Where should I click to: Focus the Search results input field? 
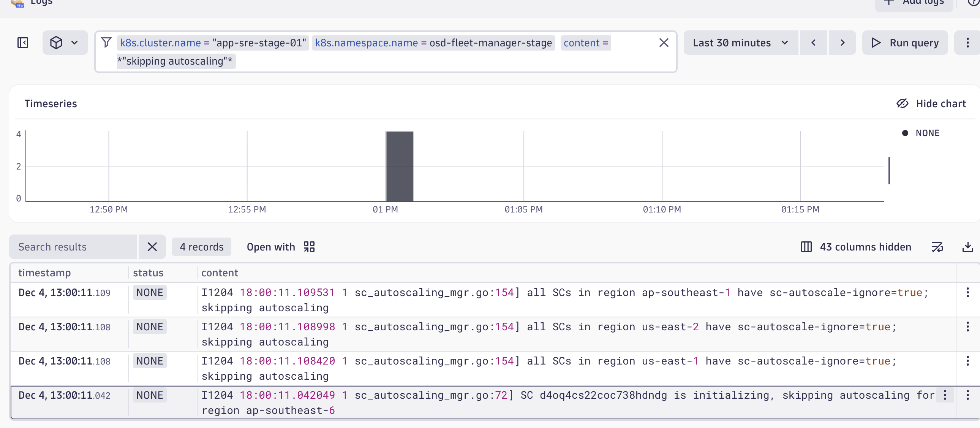pyautogui.click(x=73, y=247)
